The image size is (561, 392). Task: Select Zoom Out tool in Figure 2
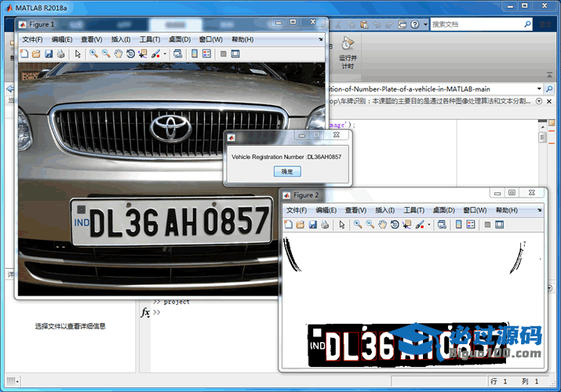point(370,224)
